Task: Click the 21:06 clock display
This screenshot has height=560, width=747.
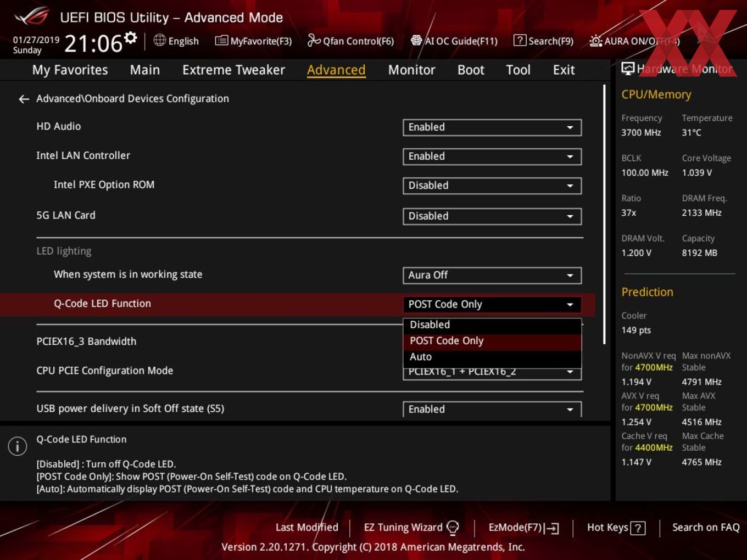Action: tap(93, 43)
